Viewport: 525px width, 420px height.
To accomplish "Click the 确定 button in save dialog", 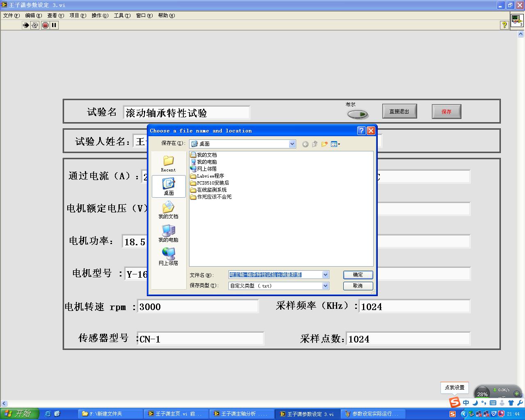I will [358, 275].
